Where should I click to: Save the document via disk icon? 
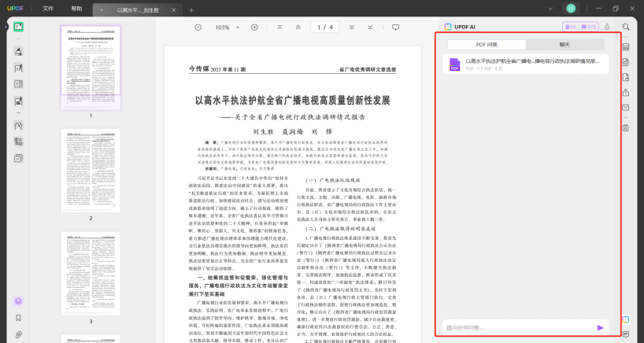[626, 127]
